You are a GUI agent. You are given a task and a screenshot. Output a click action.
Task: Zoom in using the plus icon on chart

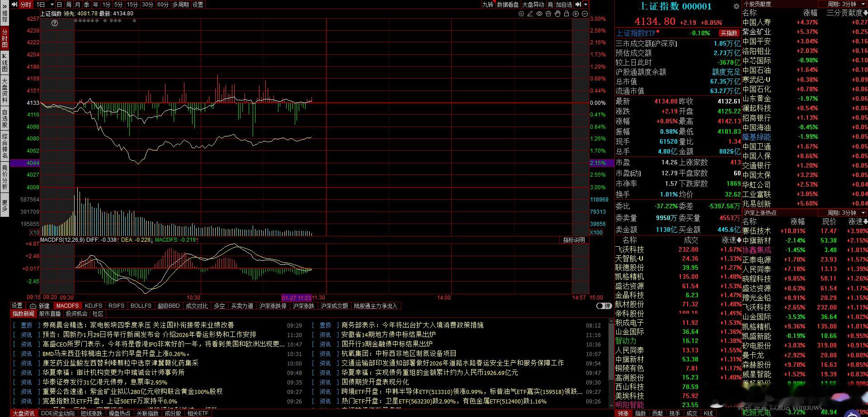click(x=576, y=14)
